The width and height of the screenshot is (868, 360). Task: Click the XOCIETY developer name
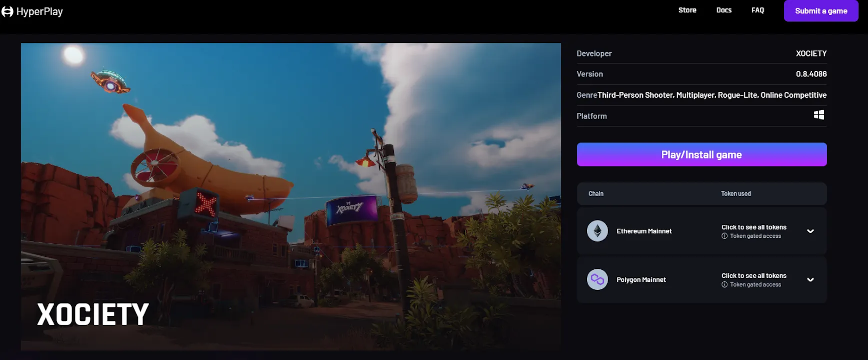click(811, 53)
